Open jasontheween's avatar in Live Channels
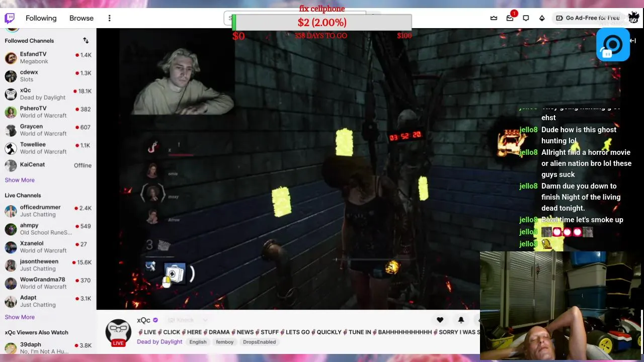Image resolution: width=644 pixels, height=362 pixels. [x=11, y=265]
